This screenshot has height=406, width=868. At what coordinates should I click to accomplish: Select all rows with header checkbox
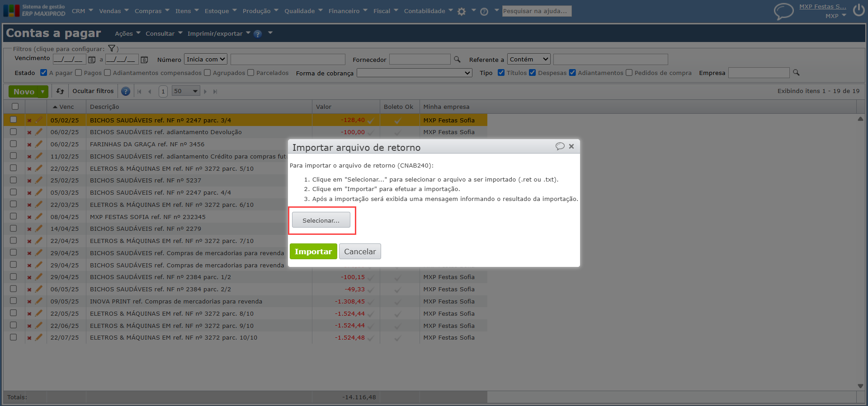tap(15, 107)
